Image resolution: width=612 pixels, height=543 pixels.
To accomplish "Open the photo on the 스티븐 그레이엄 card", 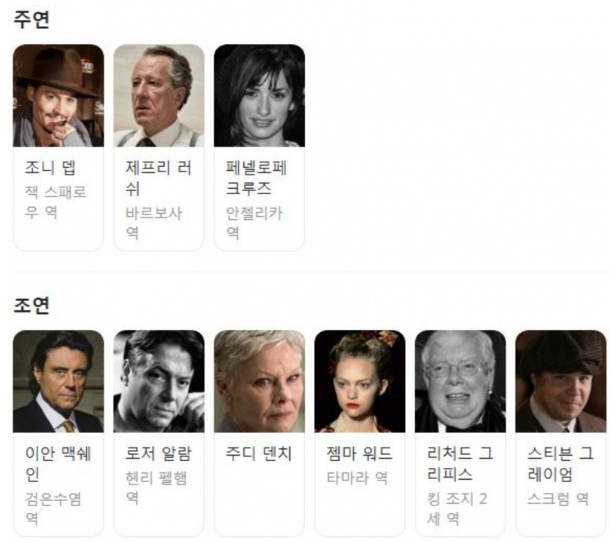I will [x=561, y=381].
